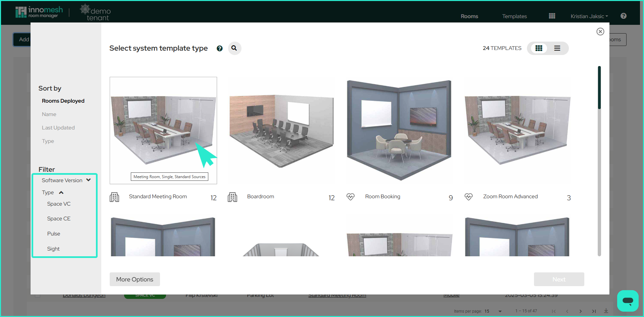Image resolution: width=644 pixels, height=317 pixels.
Task: Select the Boardroom template thumbnail
Action: [281, 130]
